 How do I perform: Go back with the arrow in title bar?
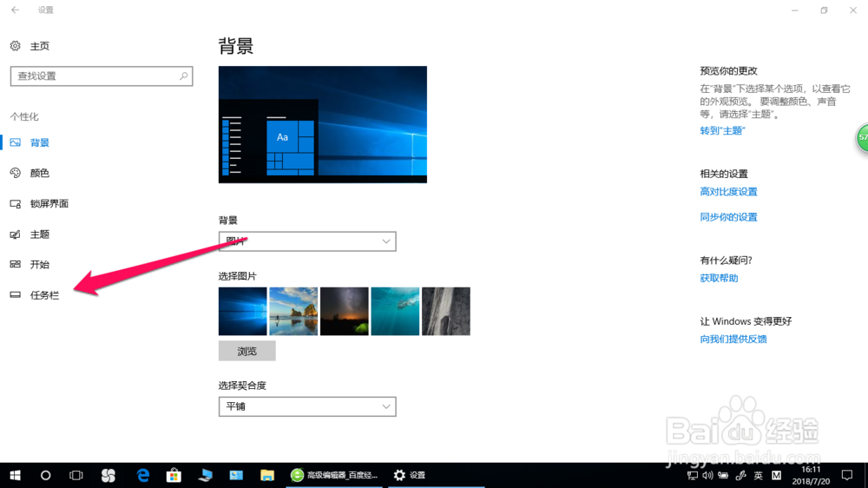tap(15, 10)
